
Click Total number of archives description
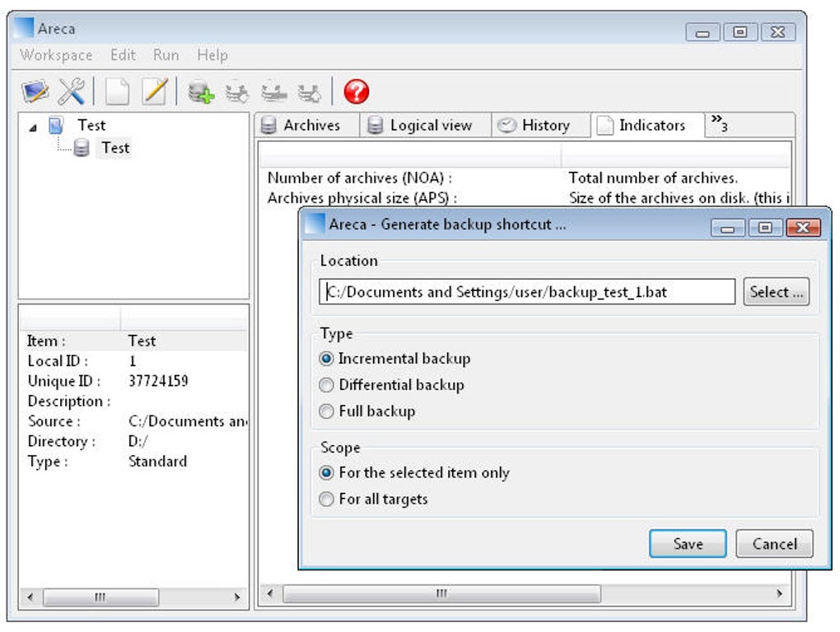pyautogui.click(x=653, y=178)
